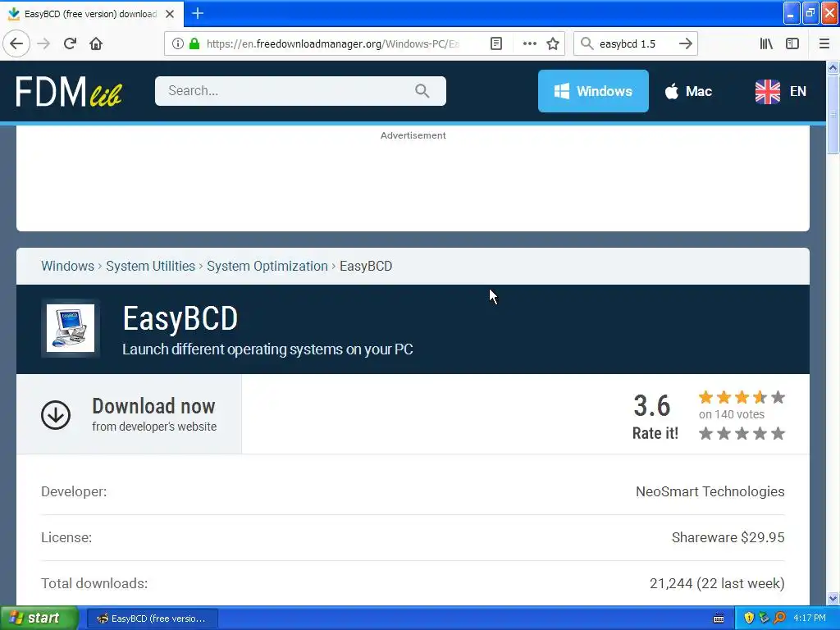The height and width of the screenshot is (630, 840).
Task: Click the 'on 140 votes' text
Action: [x=731, y=414]
